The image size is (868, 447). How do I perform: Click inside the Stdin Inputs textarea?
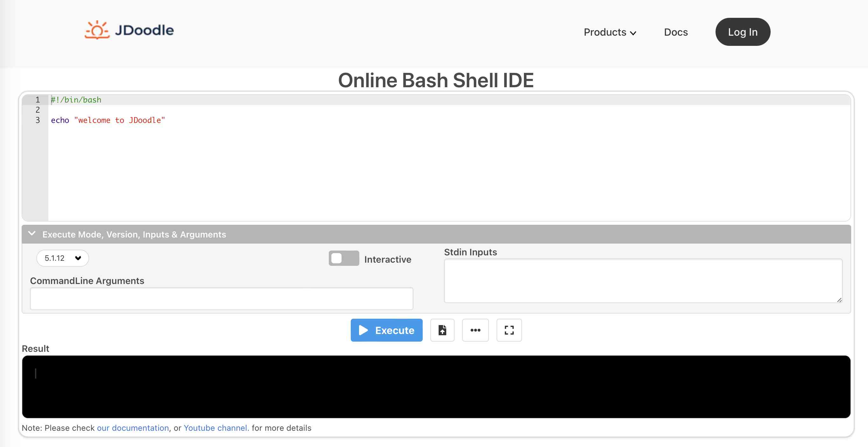(x=643, y=280)
